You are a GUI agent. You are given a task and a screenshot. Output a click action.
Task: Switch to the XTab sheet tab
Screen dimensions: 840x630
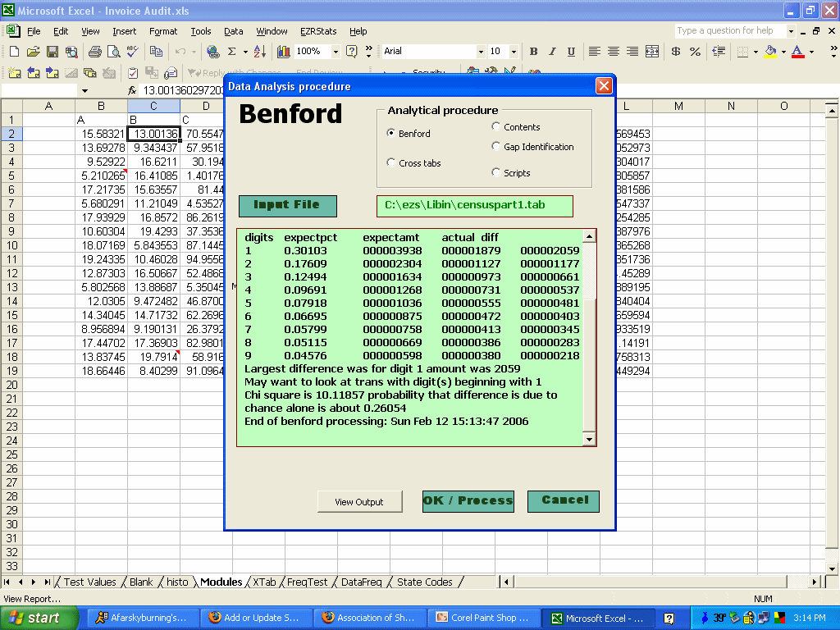pos(264,582)
